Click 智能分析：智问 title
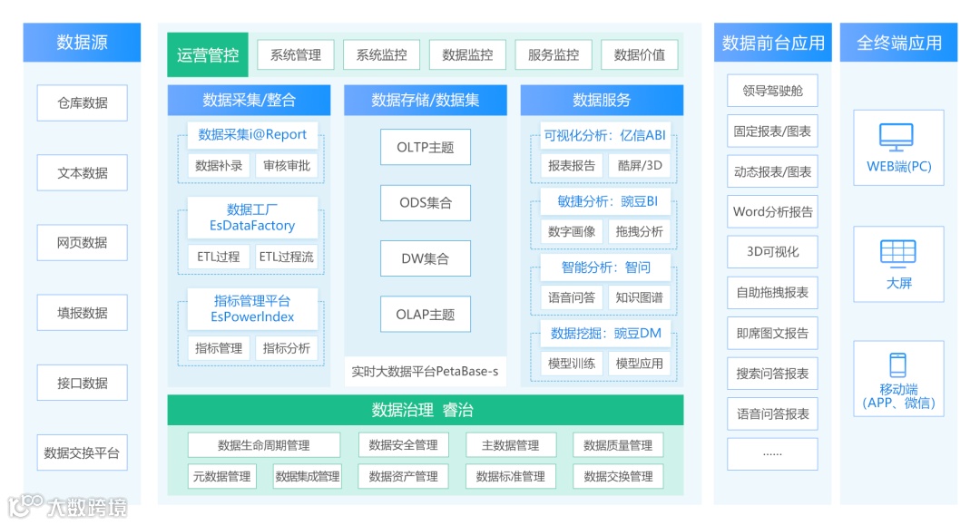The width and height of the screenshot is (980, 525). point(605,267)
